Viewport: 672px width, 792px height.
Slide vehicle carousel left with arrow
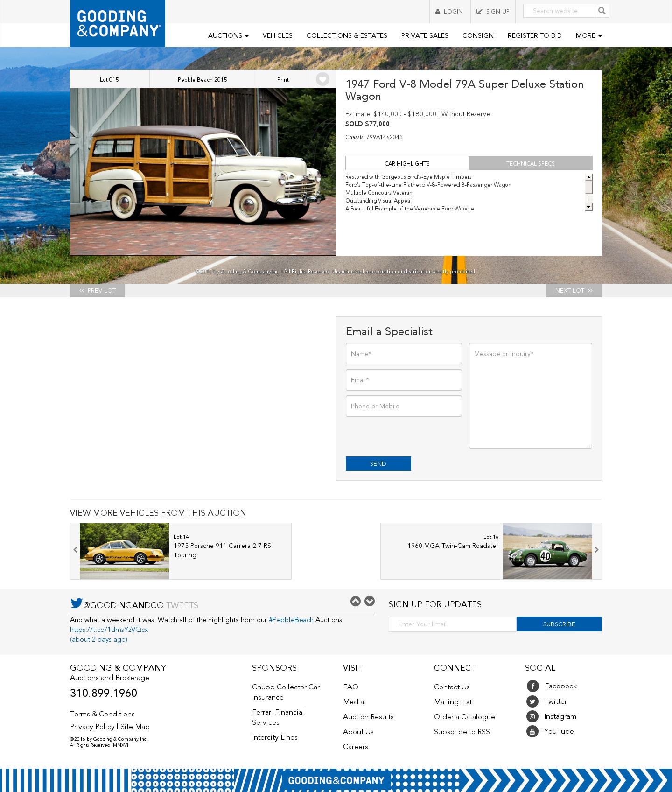(x=75, y=550)
